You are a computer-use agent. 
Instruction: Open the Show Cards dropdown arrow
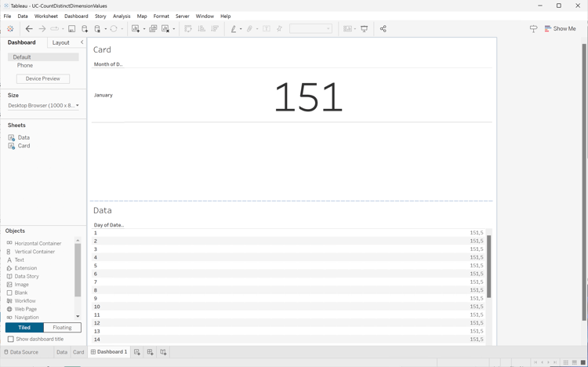tap(354, 29)
